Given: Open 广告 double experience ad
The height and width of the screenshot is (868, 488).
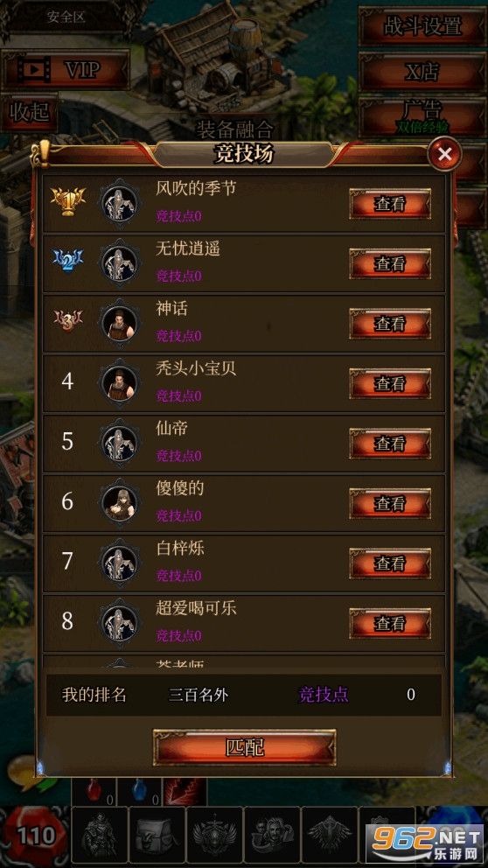Looking at the screenshot, I should [422, 116].
